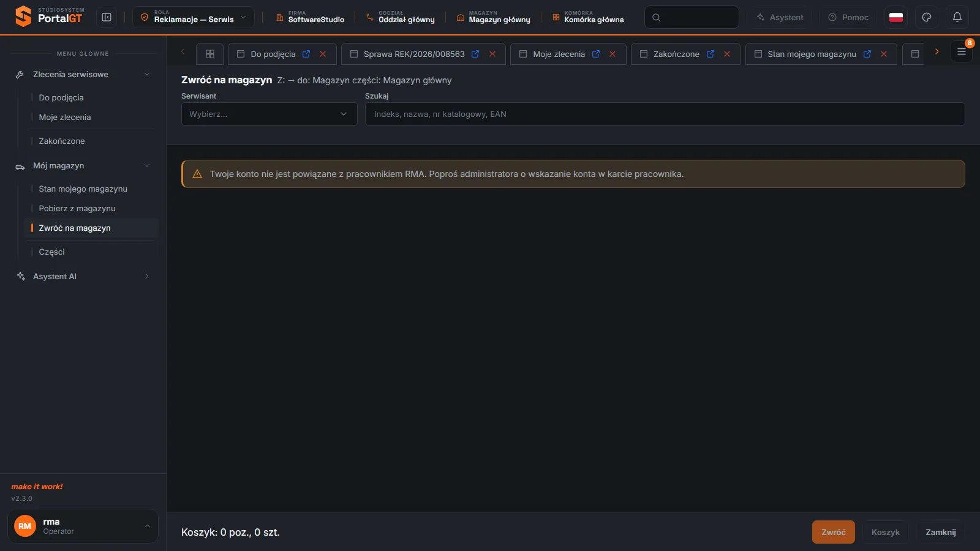Close Stan mojego magazynu tab
This screenshot has width=980, height=551.
[x=884, y=54]
